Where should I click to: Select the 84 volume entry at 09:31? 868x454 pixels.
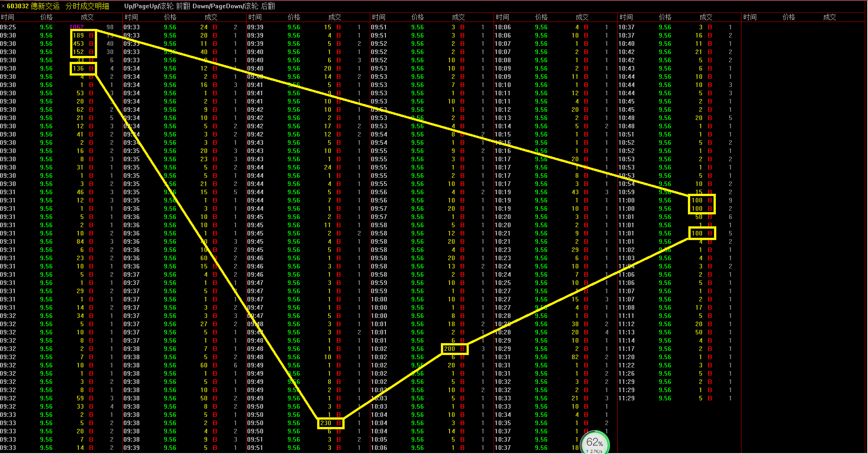80,241
